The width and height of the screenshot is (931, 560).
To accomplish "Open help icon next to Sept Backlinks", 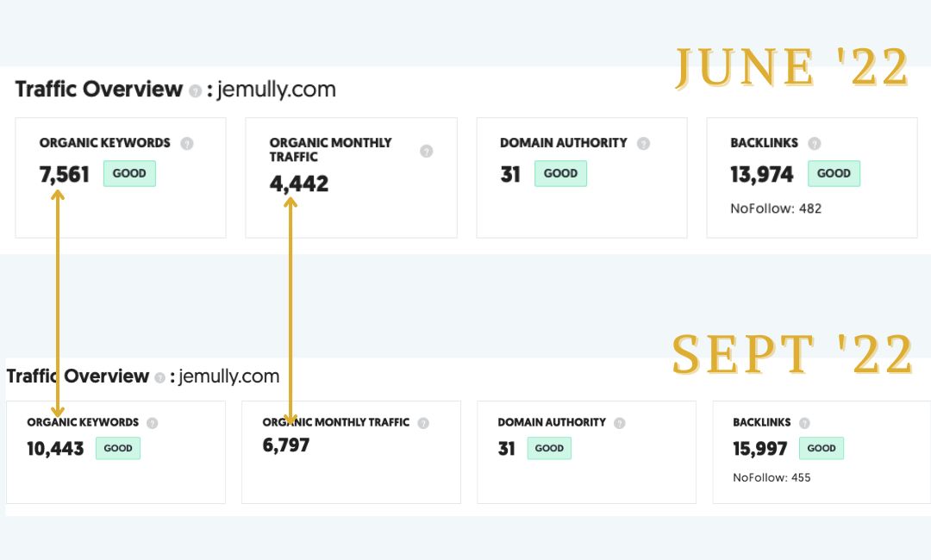I will [x=804, y=423].
